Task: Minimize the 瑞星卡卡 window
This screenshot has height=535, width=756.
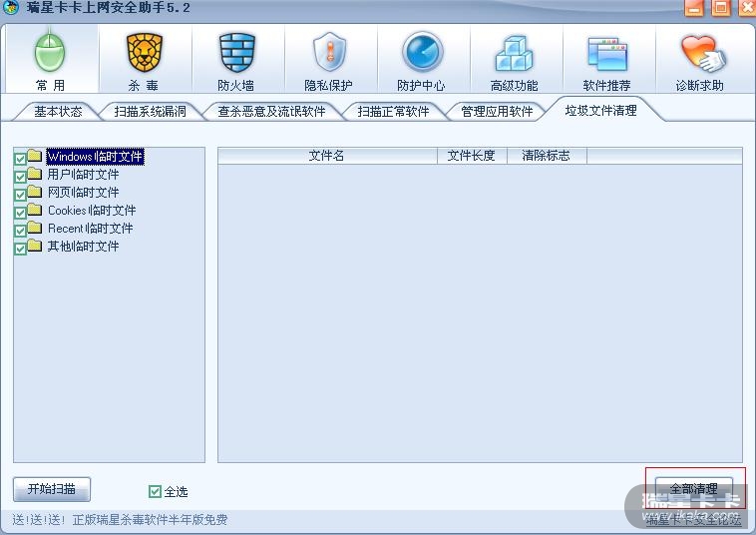Action: [694, 8]
